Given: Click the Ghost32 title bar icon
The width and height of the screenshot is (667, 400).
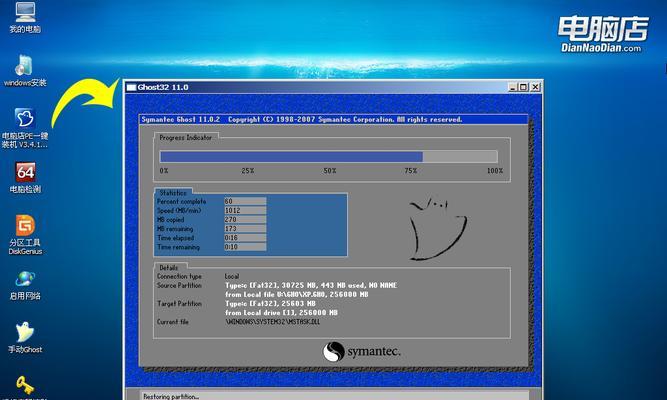Looking at the screenshot, I should [x=131, y=87].
